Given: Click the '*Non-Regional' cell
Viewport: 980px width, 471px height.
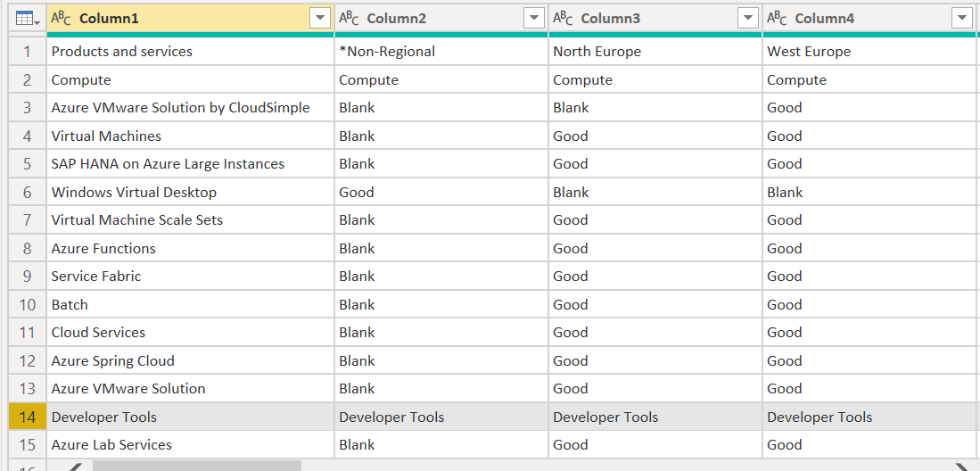Looking at the screenshot, I should [441, 51].
